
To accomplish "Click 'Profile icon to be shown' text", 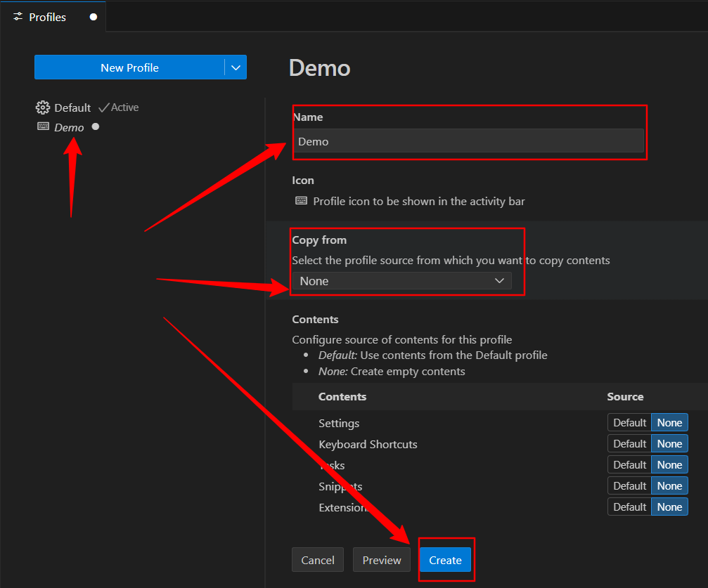I will (419, 201).
